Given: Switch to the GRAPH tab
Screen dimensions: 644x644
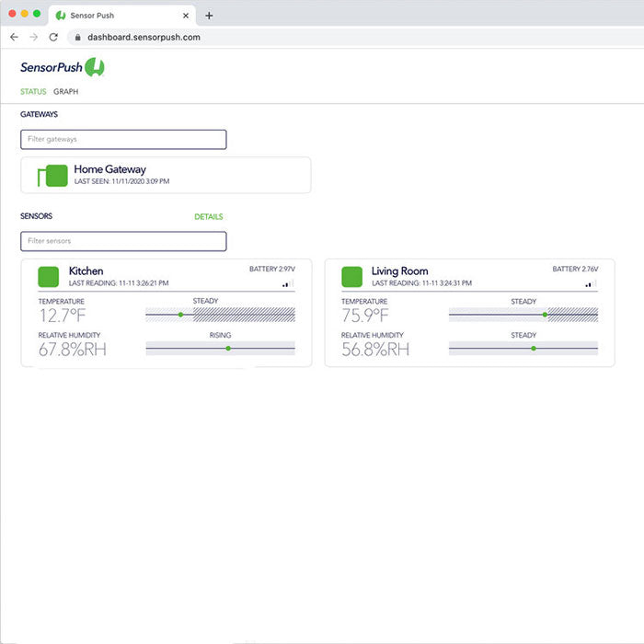Looking at the screenshot, I should [x=65, y=92].
